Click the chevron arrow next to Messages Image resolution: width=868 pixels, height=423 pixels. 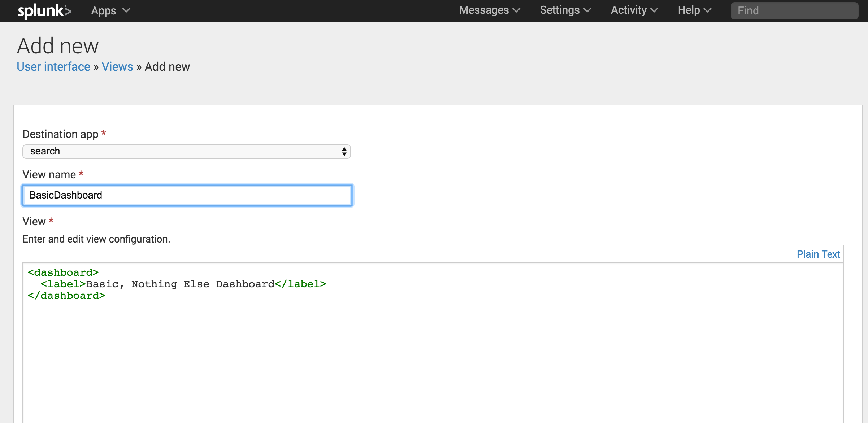[x=516, y=10]
